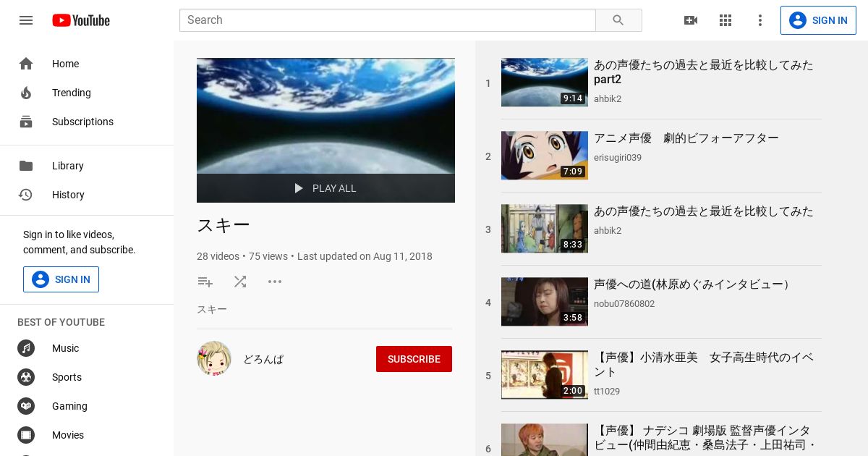Open thumbnail of video 2, 7:09
The height and width of the screenshot is (456, 868).
[545, 156]
